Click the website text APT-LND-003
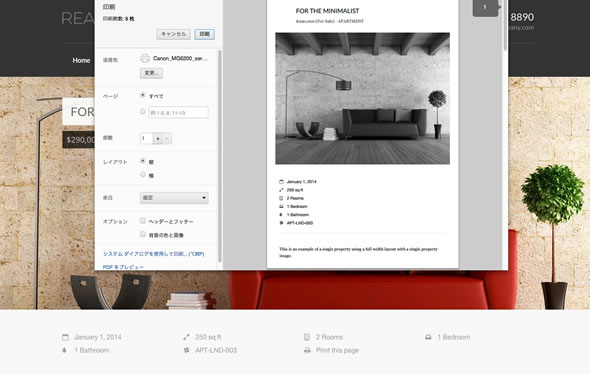The width and height of the screenshot is (590, 374). [216, 350]
